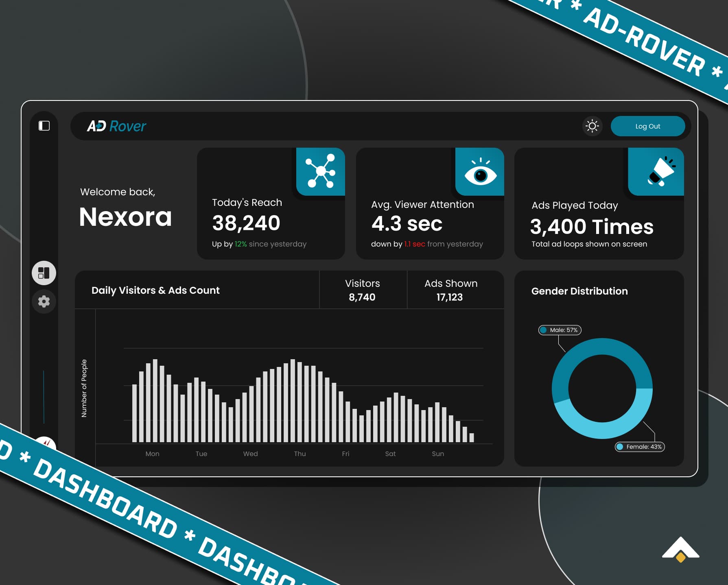728x585 pixels.
Task: Click the Male: 57% legend label
Action: [560, 330]
